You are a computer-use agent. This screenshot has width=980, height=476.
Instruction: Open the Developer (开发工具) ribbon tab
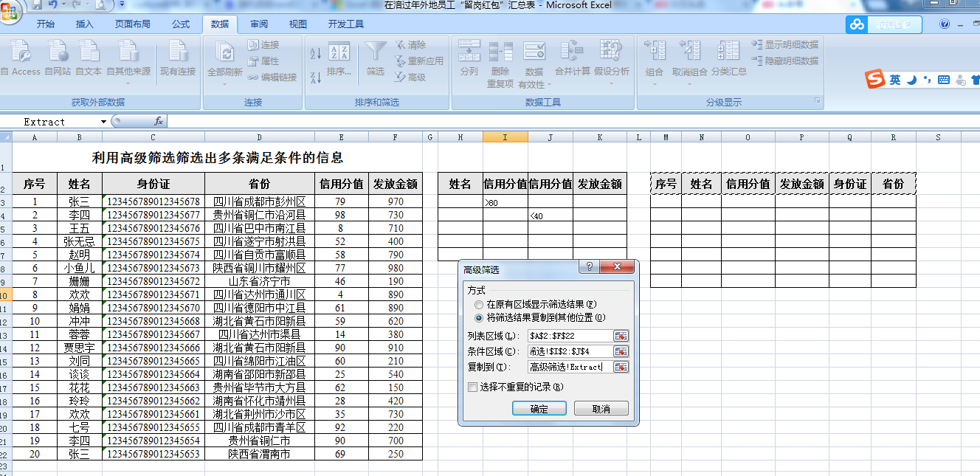346,24
